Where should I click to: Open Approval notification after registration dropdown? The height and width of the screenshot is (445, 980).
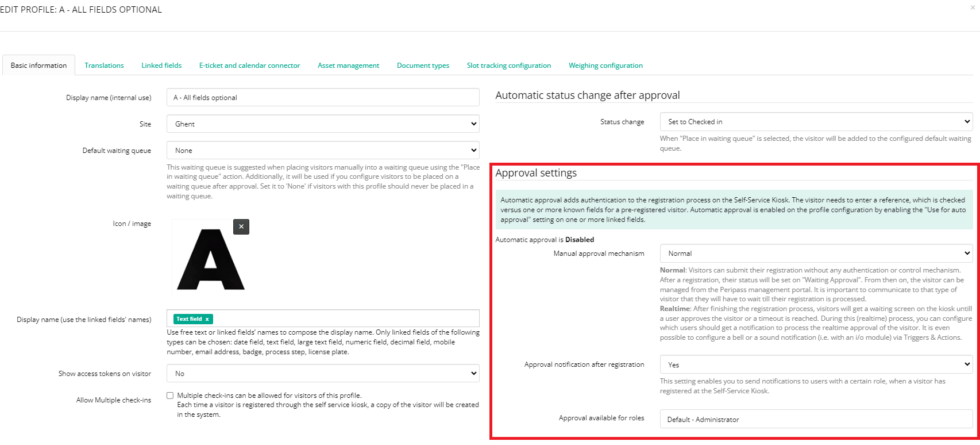coord(816,365)
